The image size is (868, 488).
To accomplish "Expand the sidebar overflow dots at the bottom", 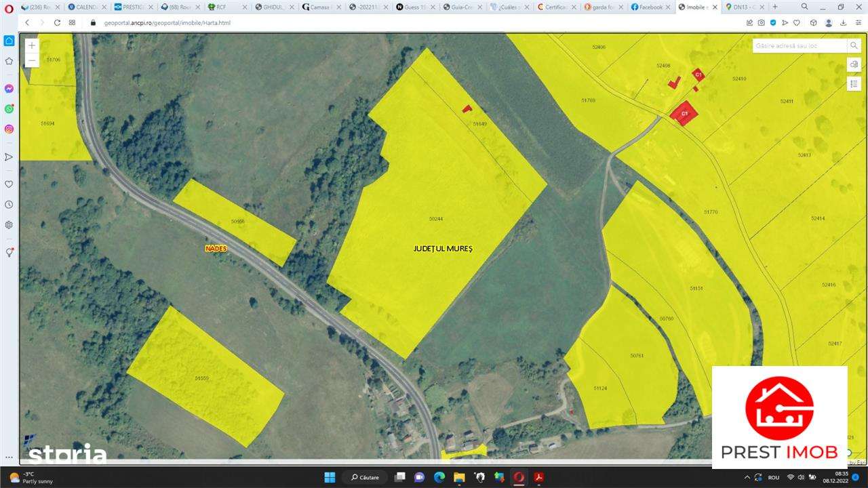I will coord(9,457).
